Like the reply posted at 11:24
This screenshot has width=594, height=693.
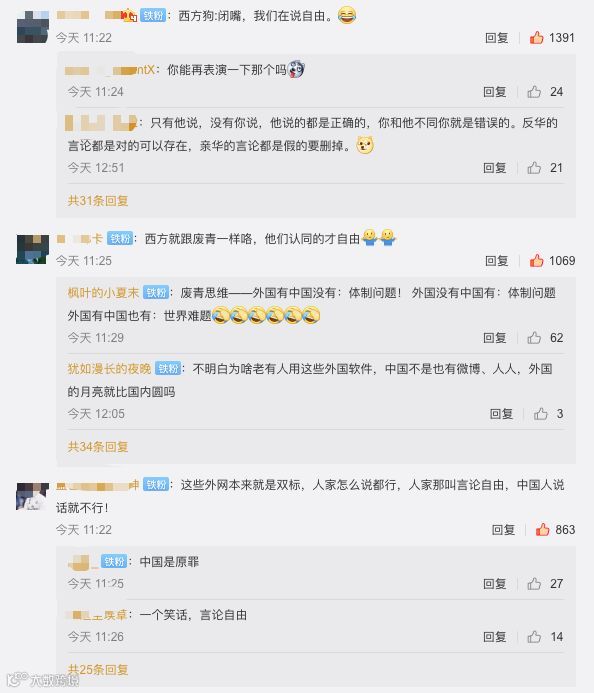click(534, 91)
